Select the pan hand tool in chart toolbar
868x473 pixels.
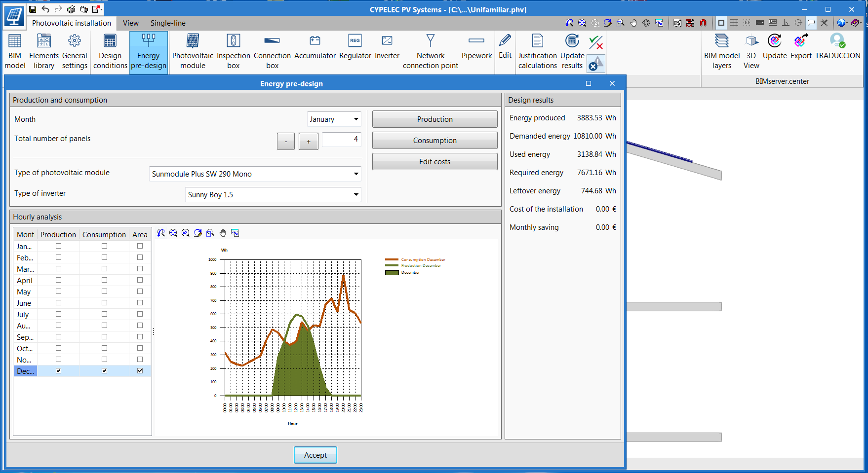coord(223,233)
